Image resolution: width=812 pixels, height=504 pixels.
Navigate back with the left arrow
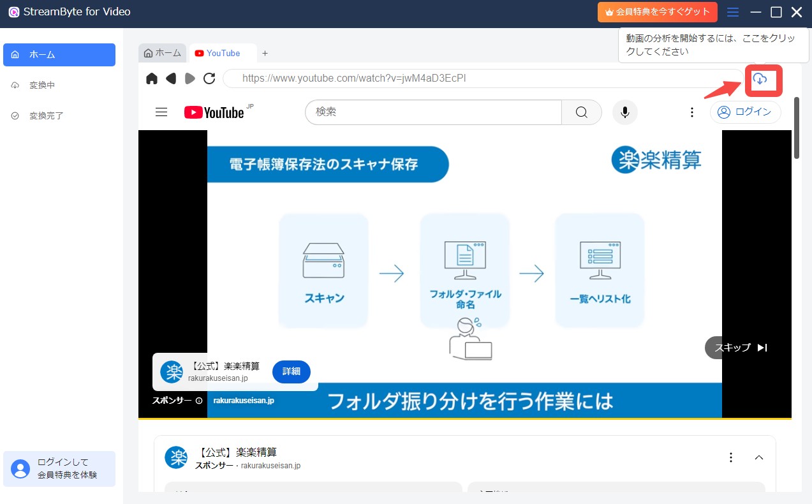[171, 78]
